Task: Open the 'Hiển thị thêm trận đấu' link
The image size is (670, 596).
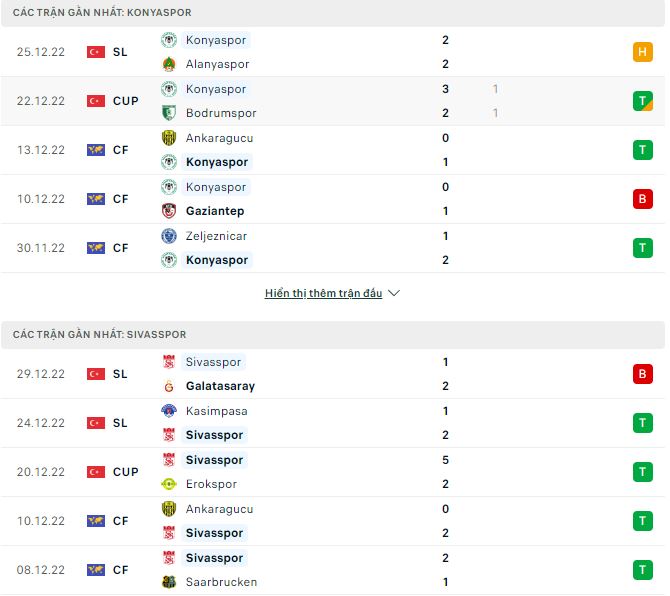Action: 323,294
